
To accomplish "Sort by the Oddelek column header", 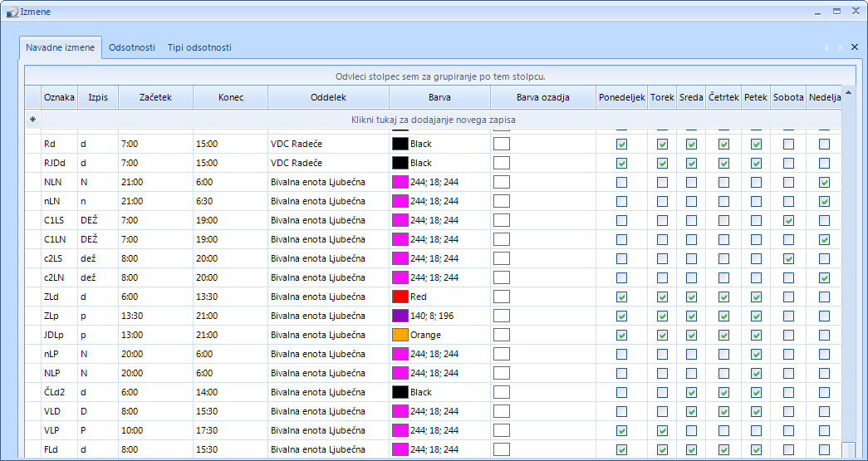I will 329,97.
